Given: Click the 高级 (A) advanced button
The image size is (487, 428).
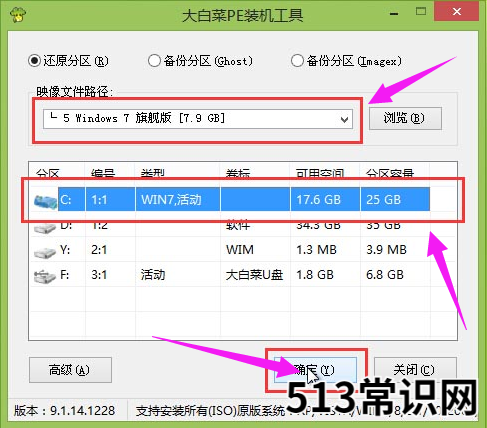Looking at the screenshot, I should (70, 370).
